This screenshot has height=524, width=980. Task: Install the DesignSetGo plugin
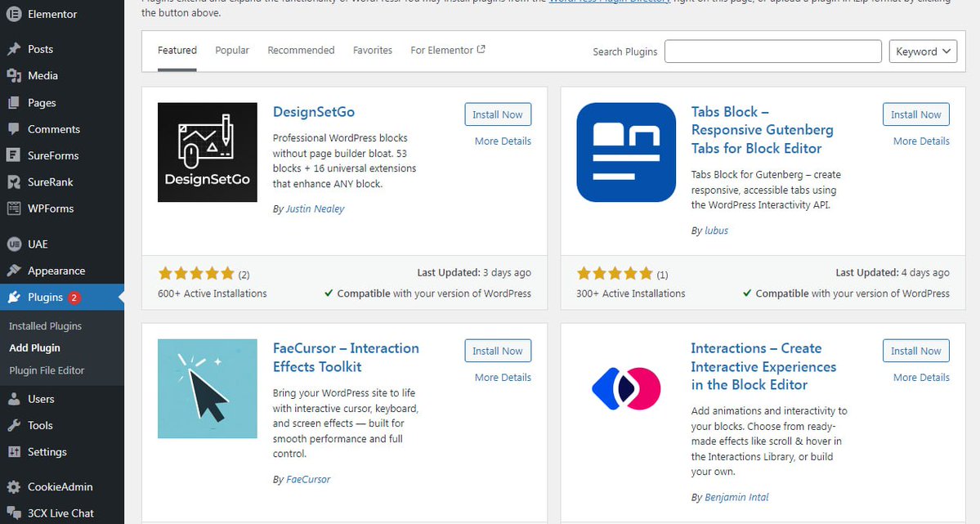click(498, 114)
